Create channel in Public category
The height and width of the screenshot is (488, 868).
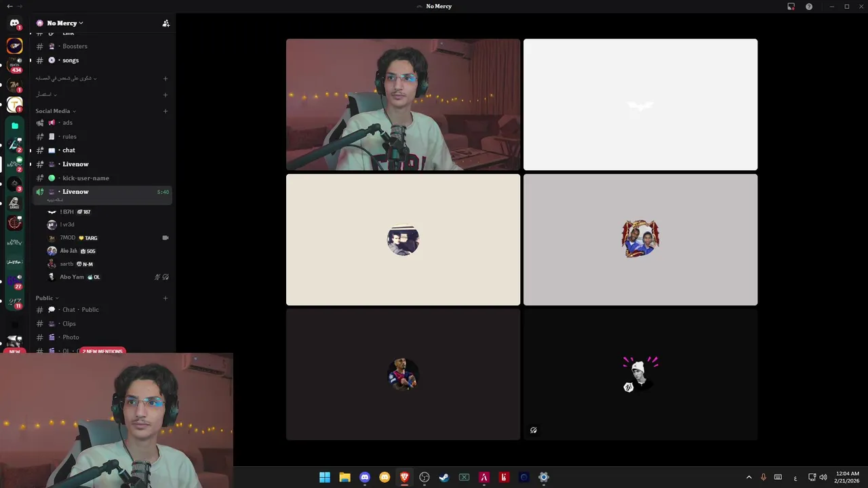tap(165, 298)
